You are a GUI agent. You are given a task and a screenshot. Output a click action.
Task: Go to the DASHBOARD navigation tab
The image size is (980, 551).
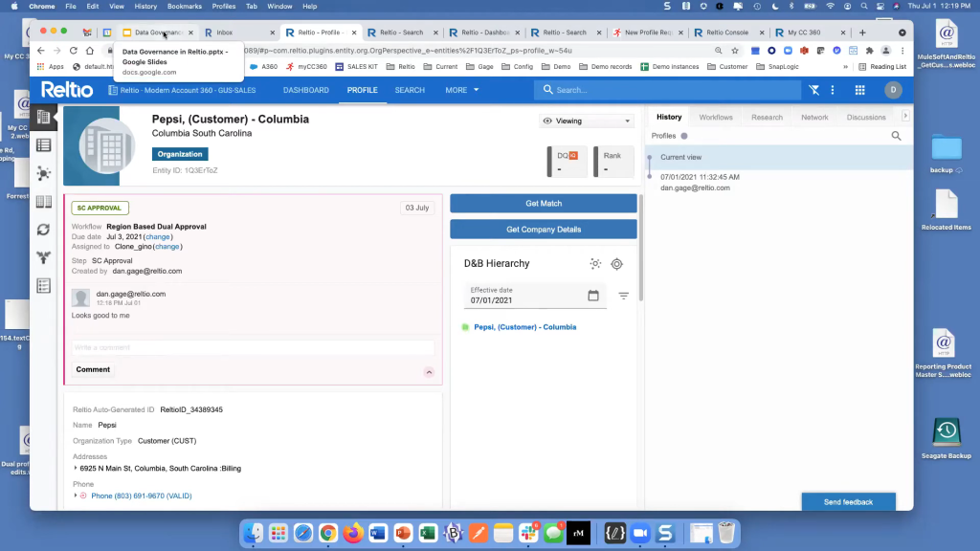pyautogui.click(x=305, y=90)
